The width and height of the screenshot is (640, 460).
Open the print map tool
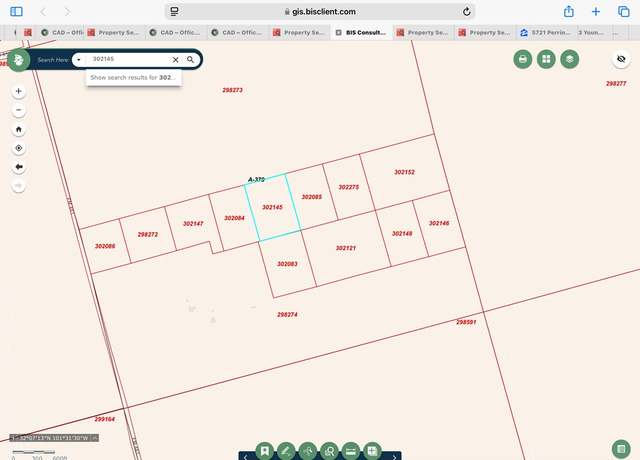click(522, 60)
